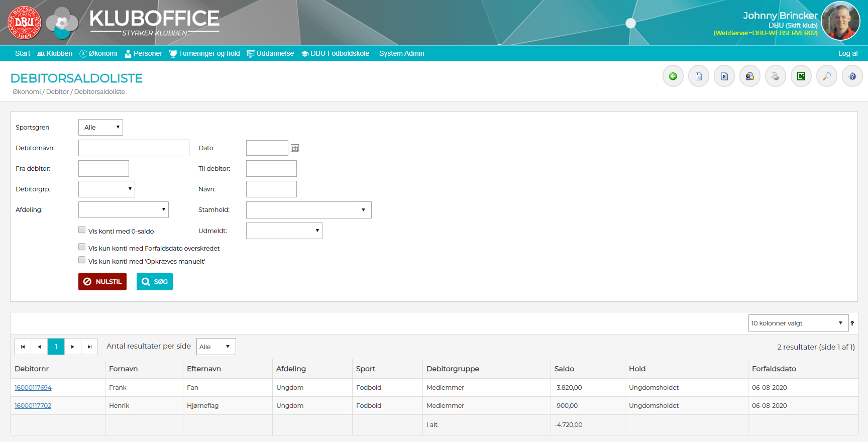
Task: Click the Debitornavn input field
Action: coord(134,148)
